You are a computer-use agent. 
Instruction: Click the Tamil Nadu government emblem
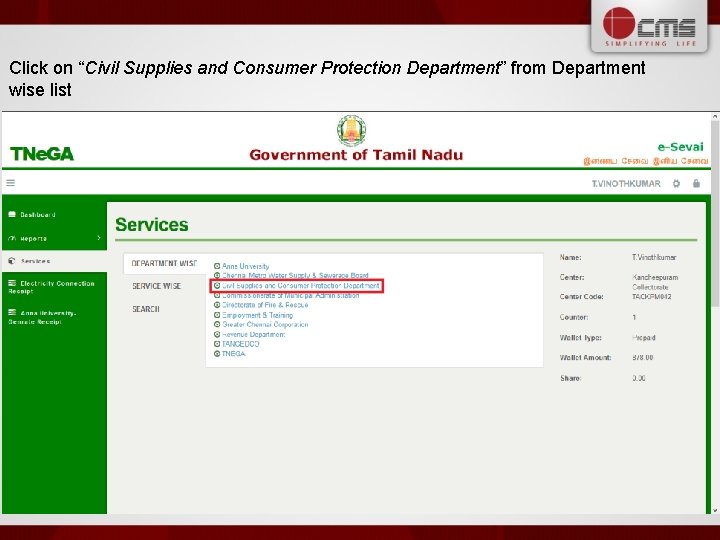[x=351, y=130]
